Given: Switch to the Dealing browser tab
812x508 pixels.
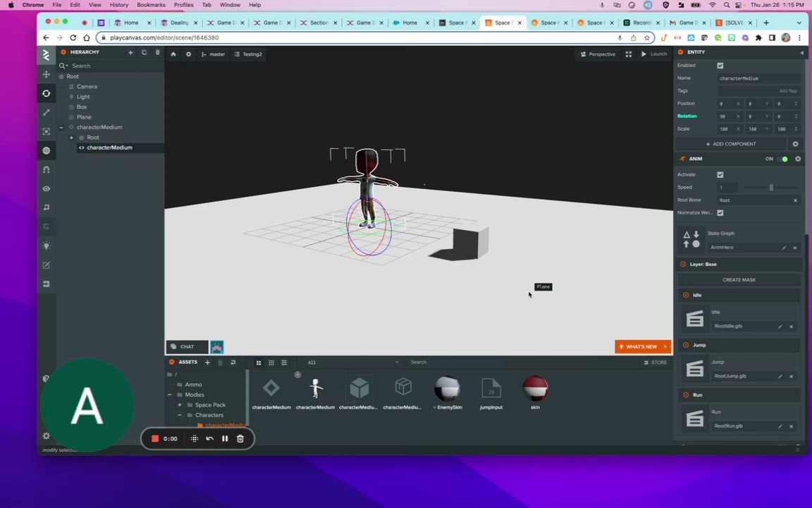Looking at the screenshot, I should coord(178,23).
